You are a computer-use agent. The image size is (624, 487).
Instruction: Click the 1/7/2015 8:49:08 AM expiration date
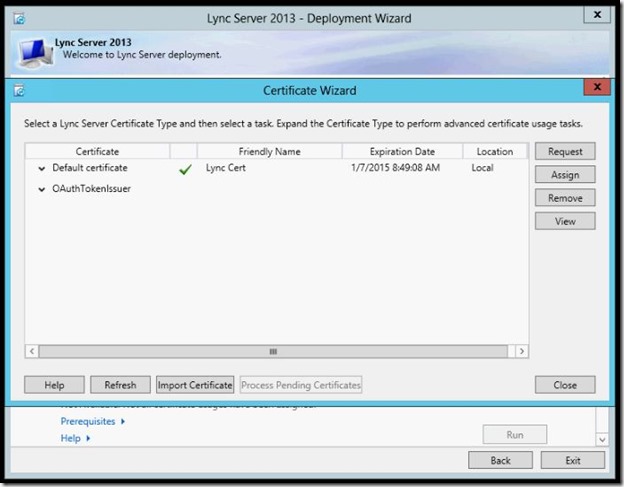point(395,168)
